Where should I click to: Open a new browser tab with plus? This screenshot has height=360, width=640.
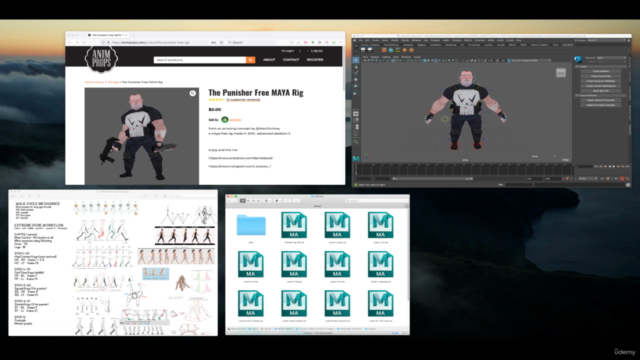tap(133, 35)
